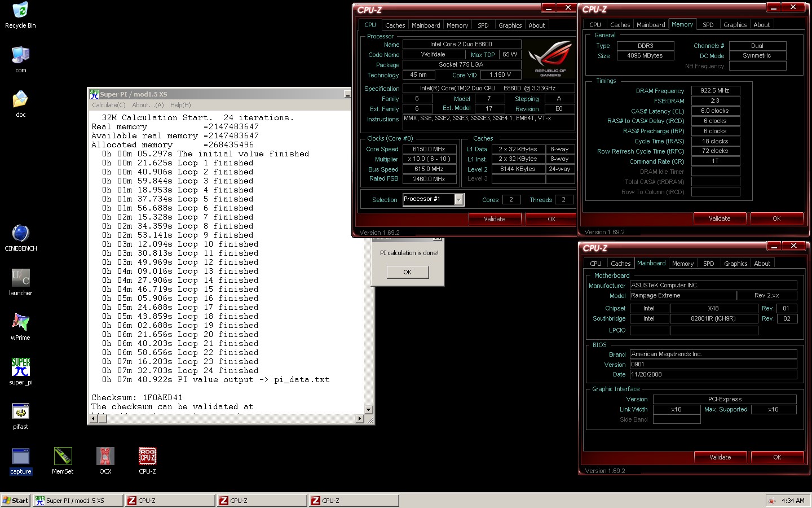This screenshot has width=812, height=508.
Task: Switch to Graphics tab in CPU window
Action: point(510,25)
